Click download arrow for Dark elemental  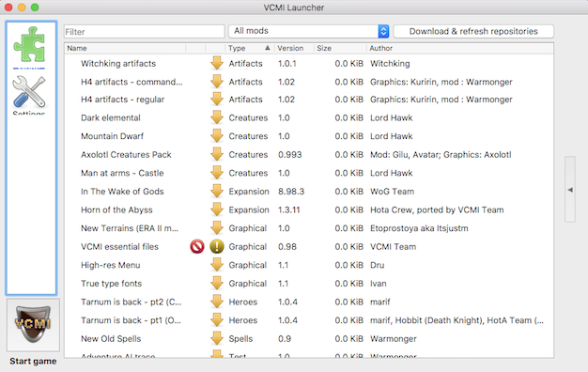tap(217, 117)
